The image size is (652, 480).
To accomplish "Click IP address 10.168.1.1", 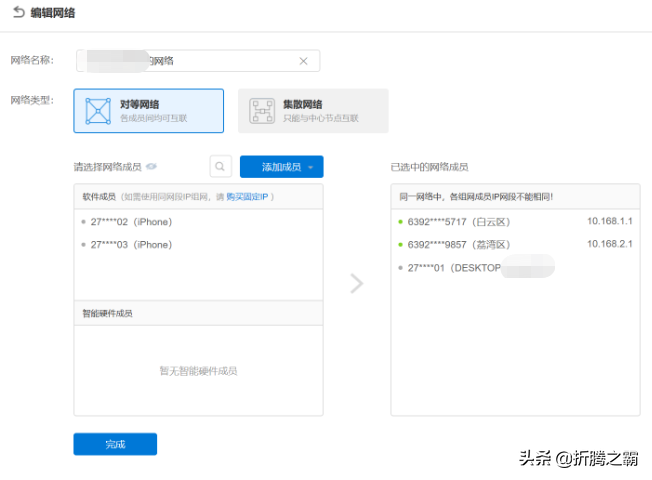I will tap(610, 221).
